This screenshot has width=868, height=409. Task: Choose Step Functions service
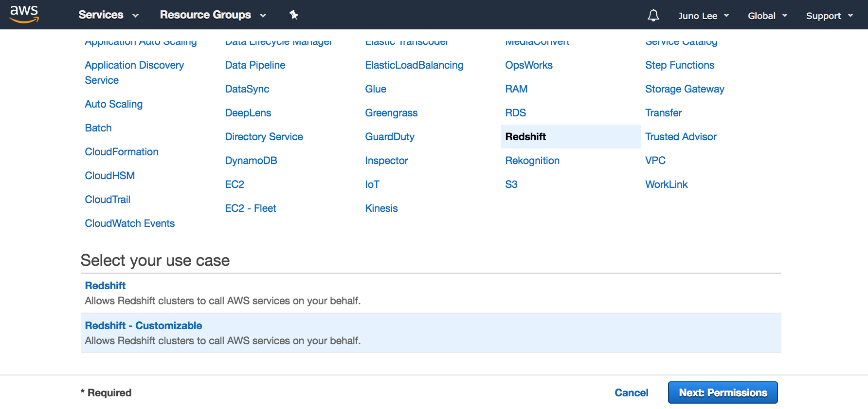point(680,65)
